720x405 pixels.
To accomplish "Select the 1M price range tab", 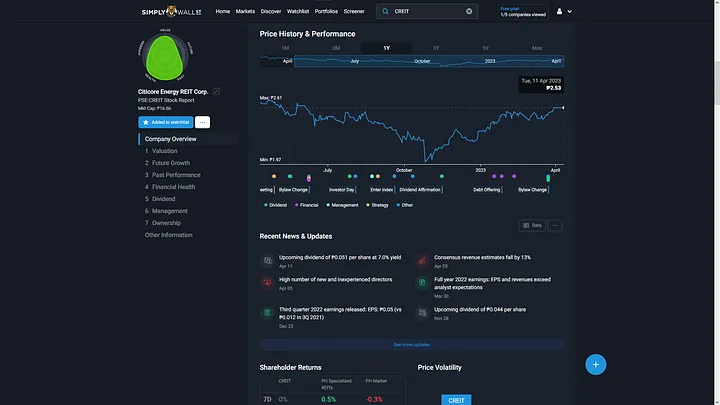I will [x=285, y=48].
